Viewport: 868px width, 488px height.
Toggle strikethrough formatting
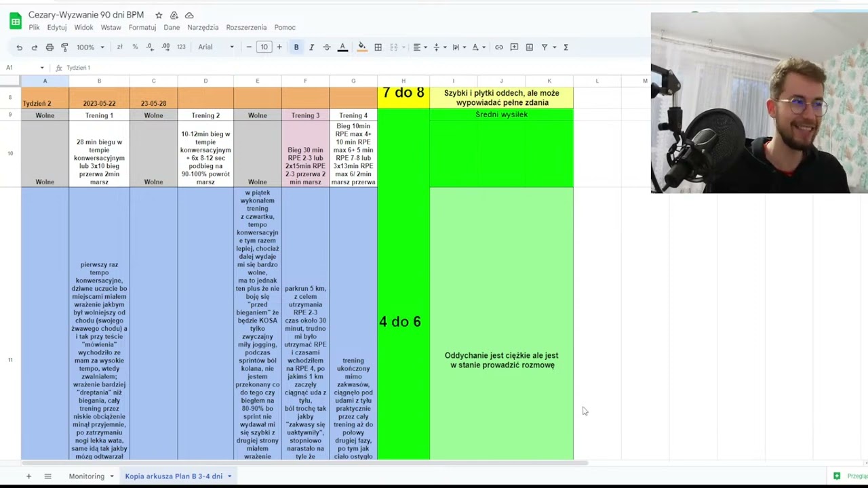(x=327, y=47)
